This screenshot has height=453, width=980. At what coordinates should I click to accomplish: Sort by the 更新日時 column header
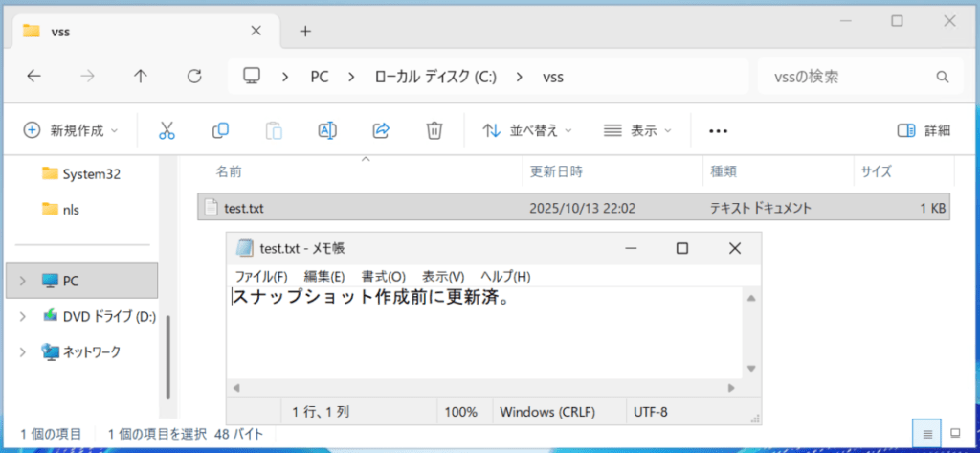point(556,171)
